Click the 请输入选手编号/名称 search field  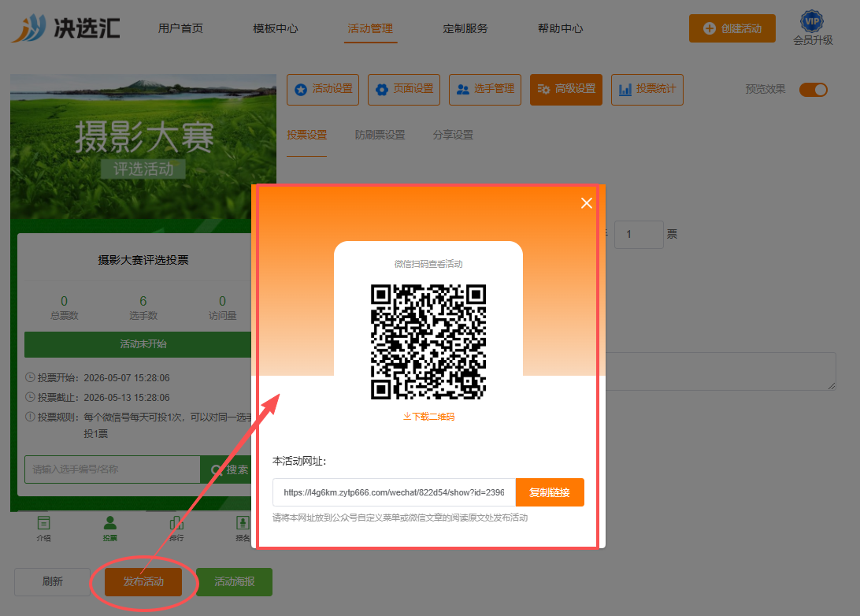tap(113, 469)
